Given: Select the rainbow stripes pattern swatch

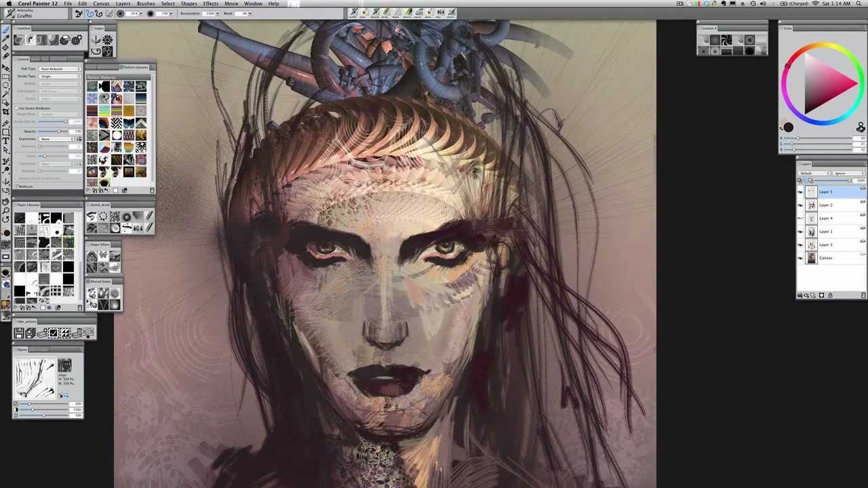Looking at the screenshot, I should coord(117,110).
